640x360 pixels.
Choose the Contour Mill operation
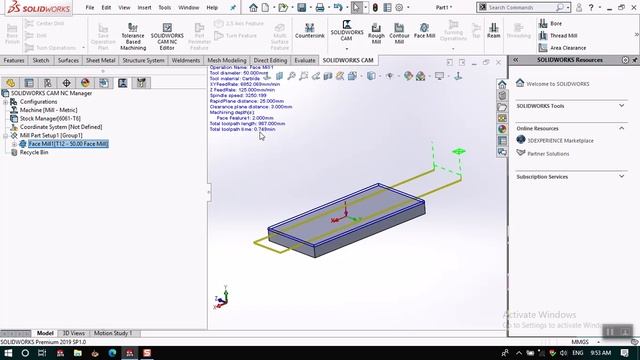pos(399,33)
